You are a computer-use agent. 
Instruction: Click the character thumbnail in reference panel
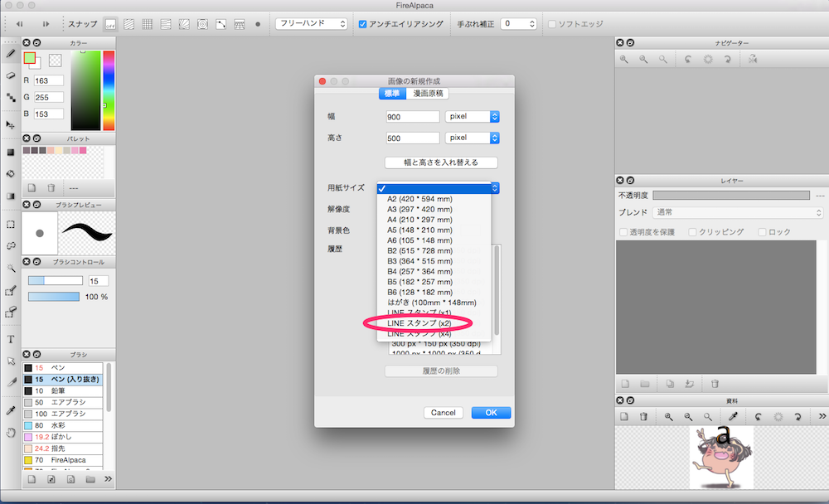coord(722,458)
